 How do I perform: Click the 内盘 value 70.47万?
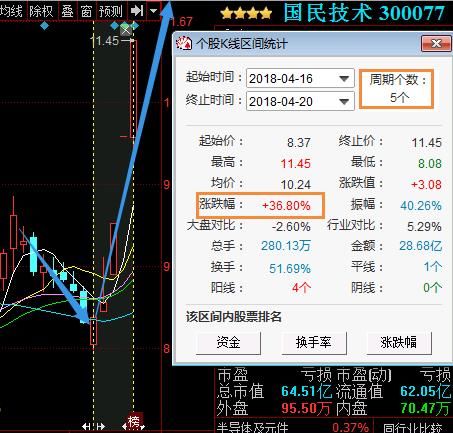point(425,408)
